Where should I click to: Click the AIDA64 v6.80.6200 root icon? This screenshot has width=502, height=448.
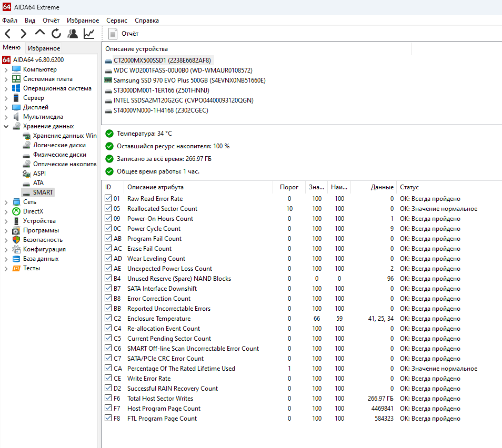click(6, 60)
